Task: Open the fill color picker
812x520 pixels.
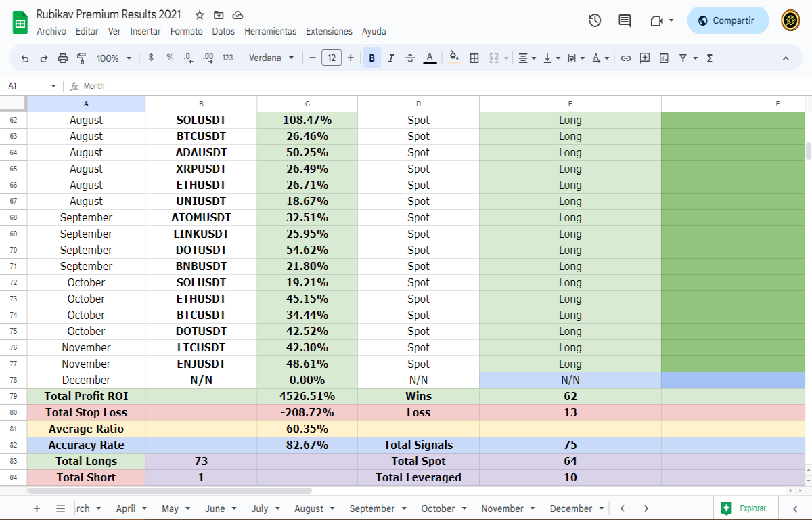Action: (x=454, y=58)
